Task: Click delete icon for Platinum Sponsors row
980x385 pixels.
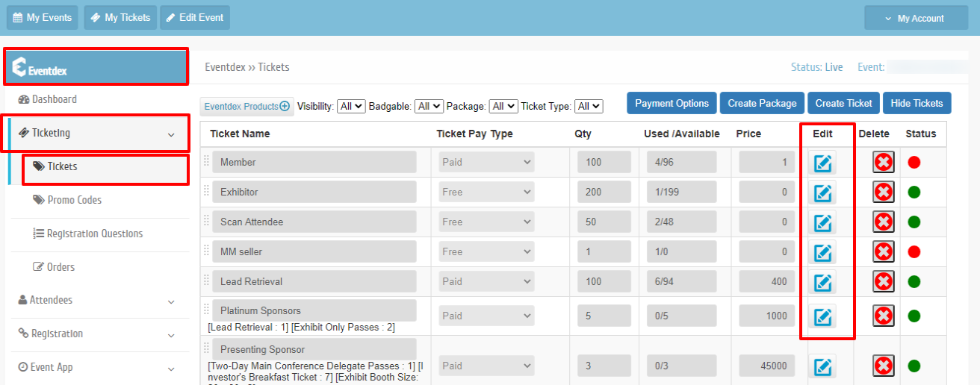Action: [x=884, y=316]
